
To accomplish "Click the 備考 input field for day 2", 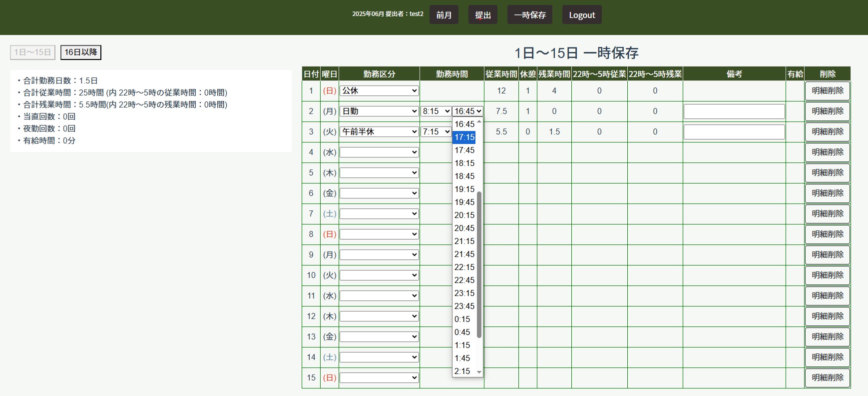I will (734, 111).
